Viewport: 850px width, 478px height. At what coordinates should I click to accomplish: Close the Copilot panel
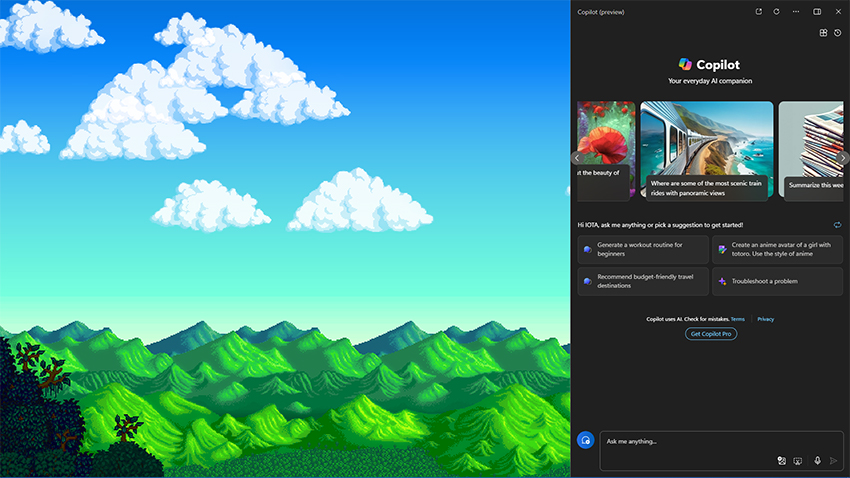pos(838,11)
